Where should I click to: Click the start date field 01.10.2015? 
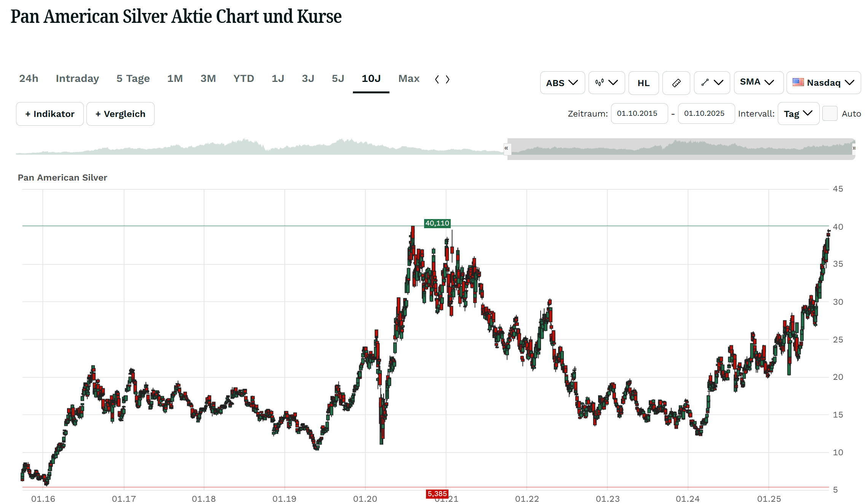[639, 114]
